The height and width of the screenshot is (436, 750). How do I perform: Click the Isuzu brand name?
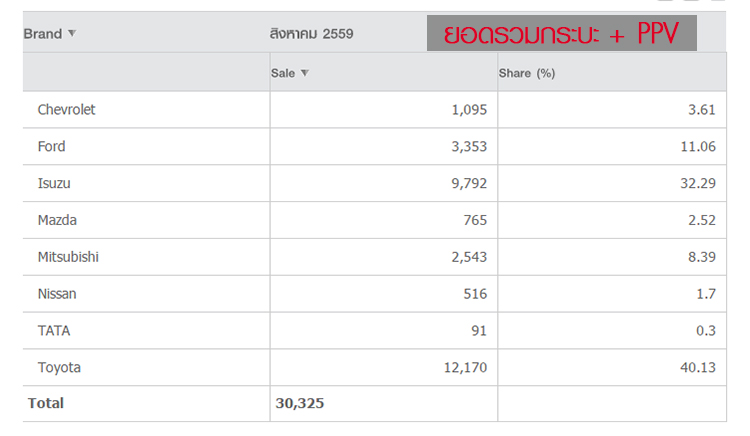click(54, 184)
